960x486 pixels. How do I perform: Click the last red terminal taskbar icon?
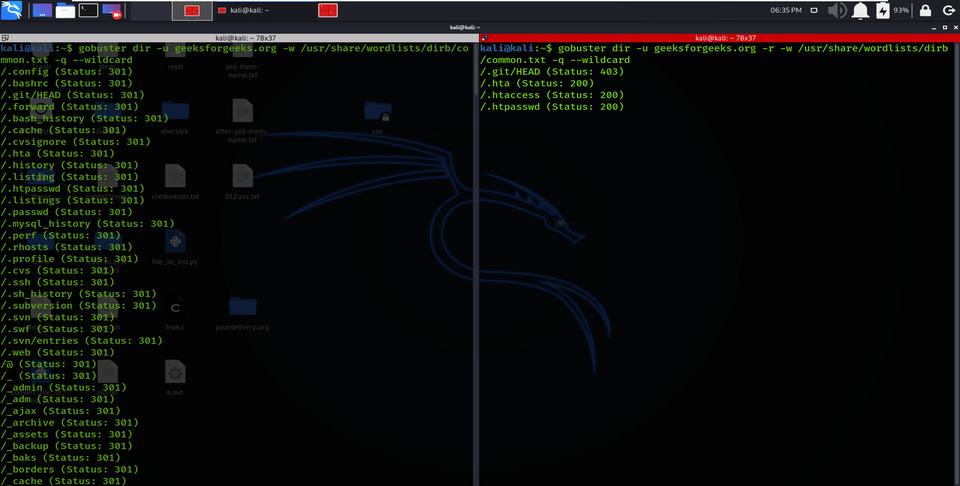[x=328, y=10]
